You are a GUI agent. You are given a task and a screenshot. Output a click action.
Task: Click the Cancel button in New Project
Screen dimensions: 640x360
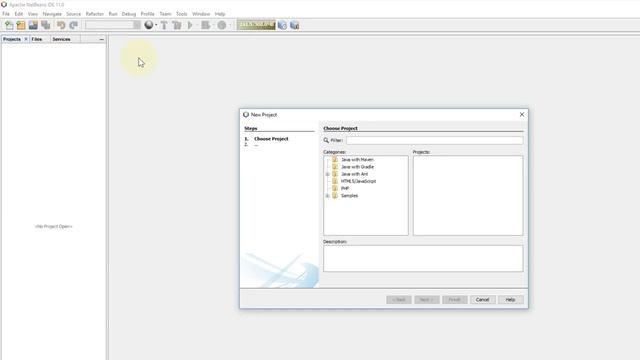pos(482,300)
